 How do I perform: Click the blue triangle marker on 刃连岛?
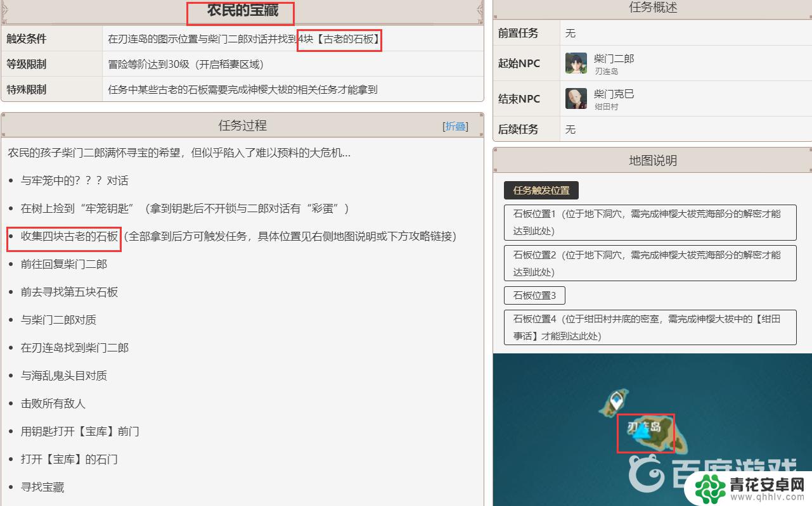(x=641, y=433)
